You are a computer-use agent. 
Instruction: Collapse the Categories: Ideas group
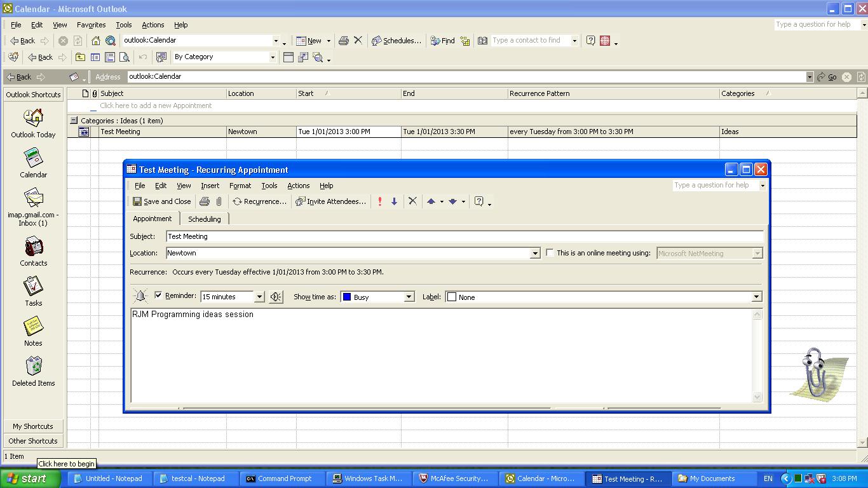[74, 120]
